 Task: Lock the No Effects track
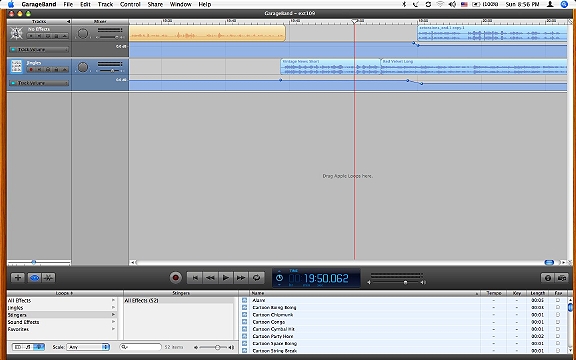point(57,36)
